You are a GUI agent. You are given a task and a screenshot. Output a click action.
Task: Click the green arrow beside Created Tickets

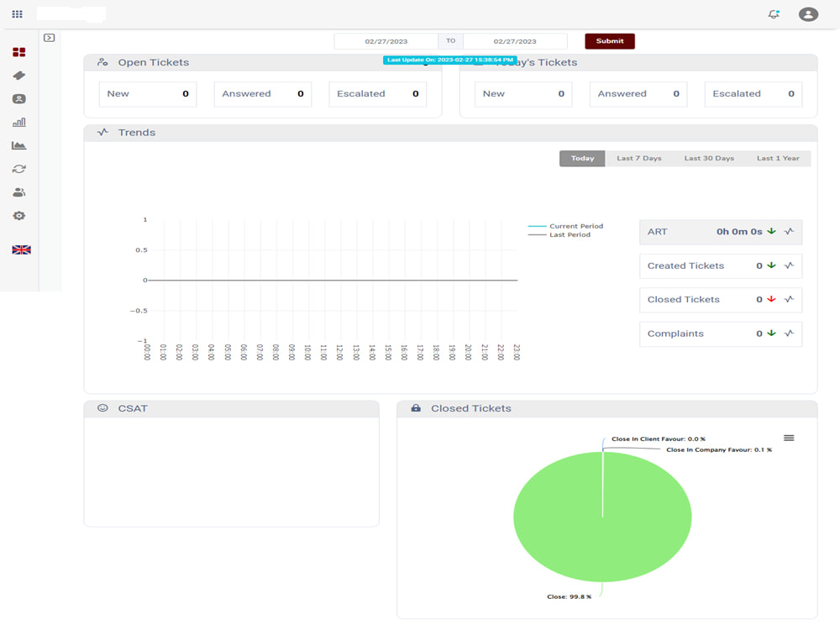[x=771, y=265]
